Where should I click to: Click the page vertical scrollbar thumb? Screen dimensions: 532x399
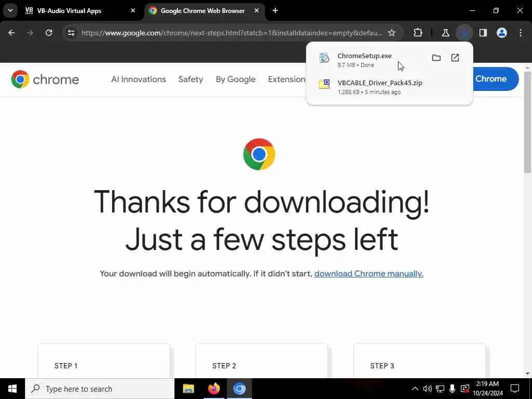coord(527,122)
